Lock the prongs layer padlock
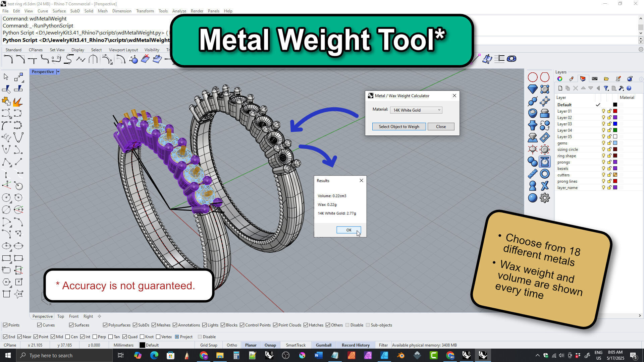 tap(609, 162)
